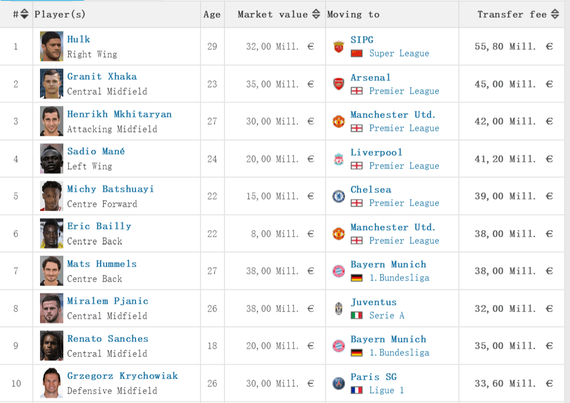The height and width of the screenshot is (403, 570).
Task: Open the Ligue 1 league link
Action: click(386, 390)
